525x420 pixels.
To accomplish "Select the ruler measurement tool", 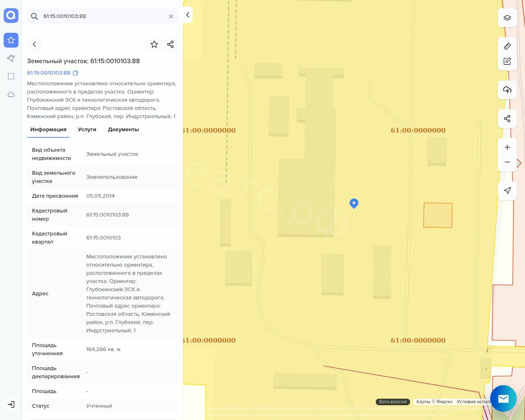I will click(x=507, y=46).
